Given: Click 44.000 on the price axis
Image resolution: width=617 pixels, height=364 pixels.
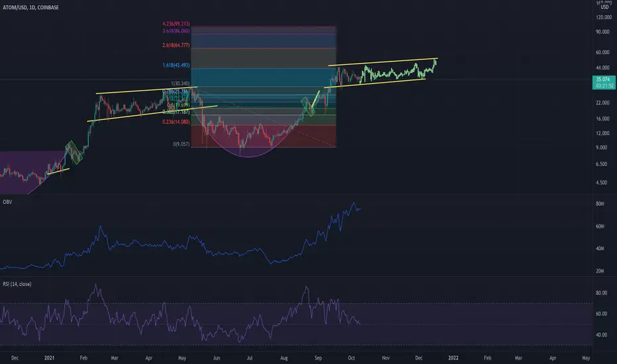Looking at the screenshot, I should click(603, 68).
